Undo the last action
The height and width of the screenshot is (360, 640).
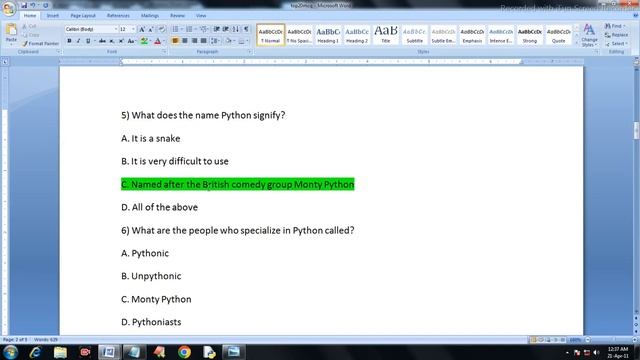(x=33, y=5)
